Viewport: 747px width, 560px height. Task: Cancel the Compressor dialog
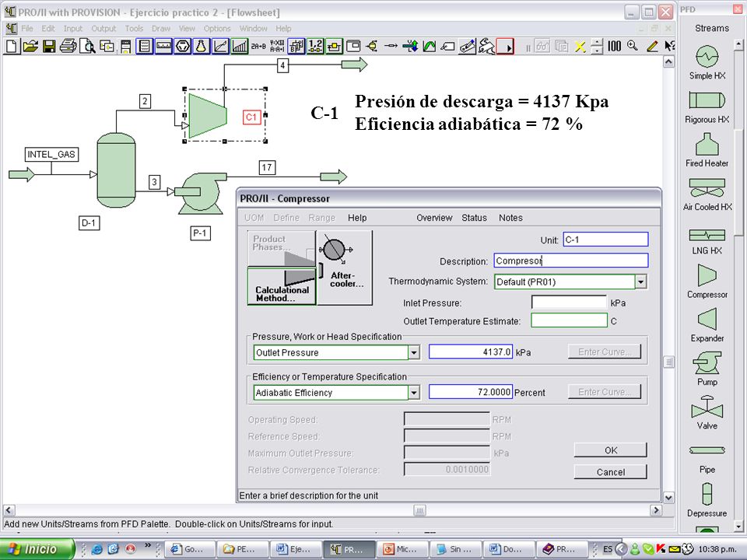[610, 472]
